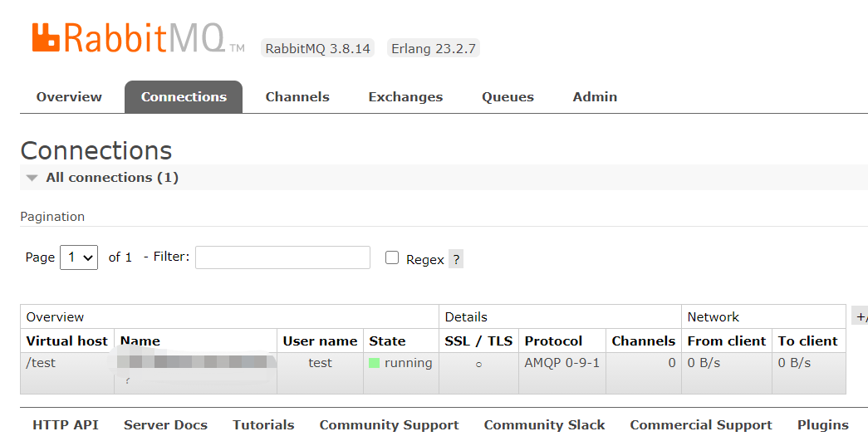868x446 pixels.
Task: Open the Server Docs link
Action: click(165, 425)
